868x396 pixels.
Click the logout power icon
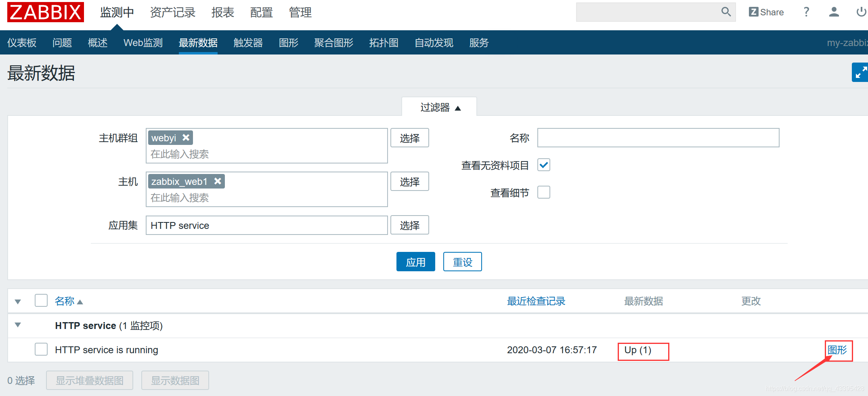coord(862,12)
